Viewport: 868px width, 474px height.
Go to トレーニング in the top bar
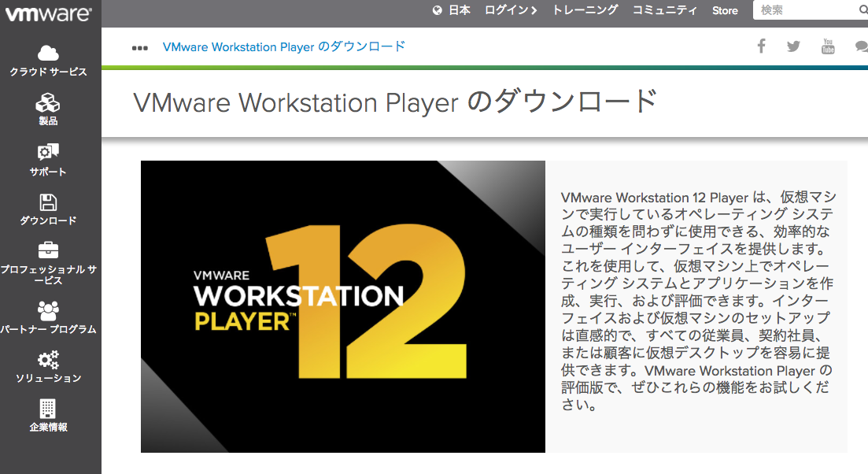585,10
